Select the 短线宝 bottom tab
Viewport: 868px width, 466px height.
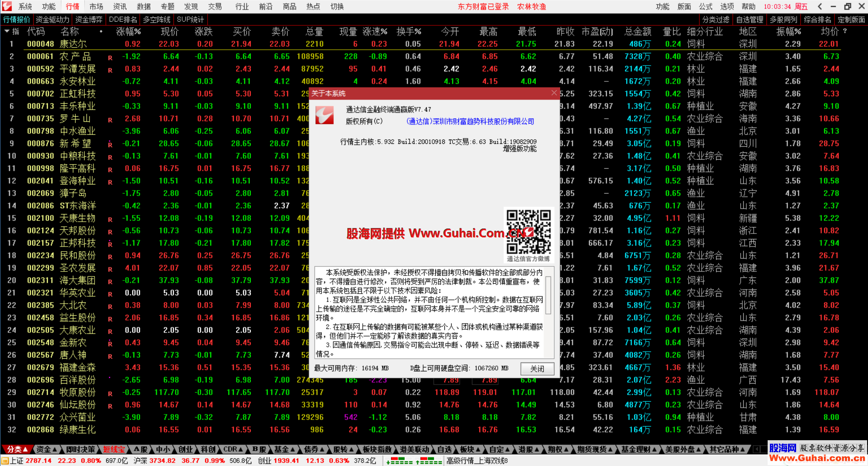click(x=113, y=449)
